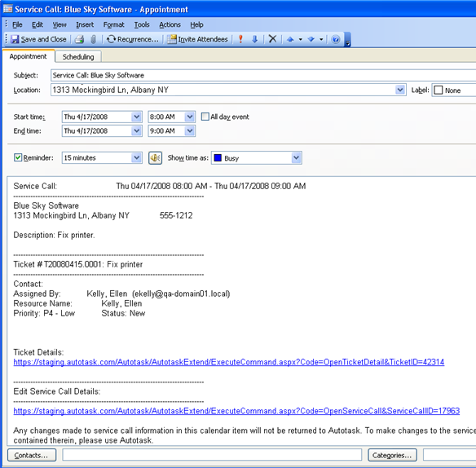Click the paperclip Insert File icon
The image size is (476, 468).
pyautogui.click(x=94, y=39)
